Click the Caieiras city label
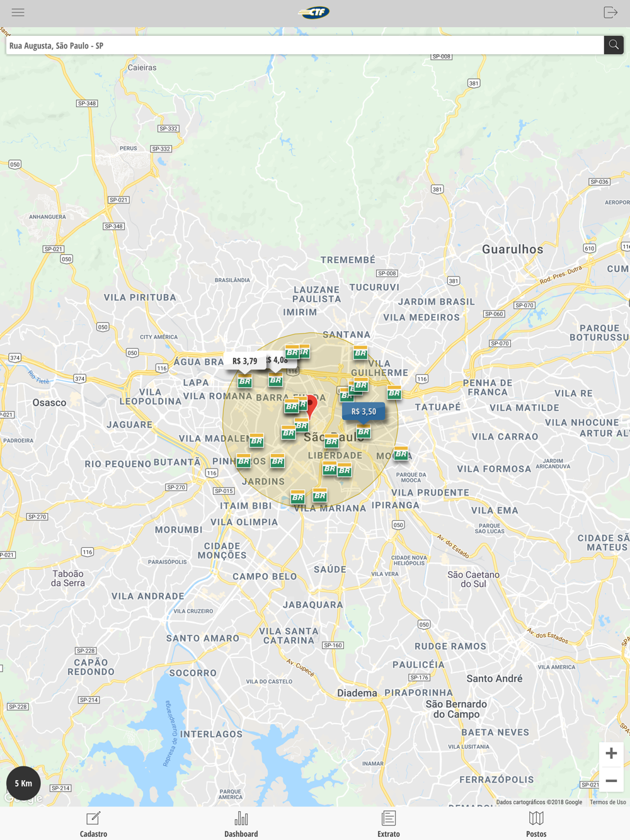 click(142, 67)
